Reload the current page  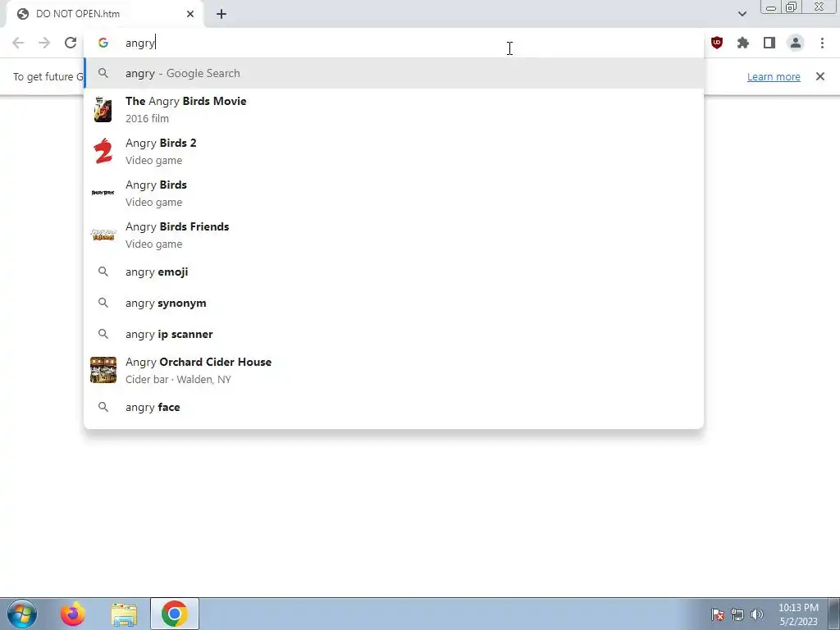pyautogui.click(x=71, y=43)
